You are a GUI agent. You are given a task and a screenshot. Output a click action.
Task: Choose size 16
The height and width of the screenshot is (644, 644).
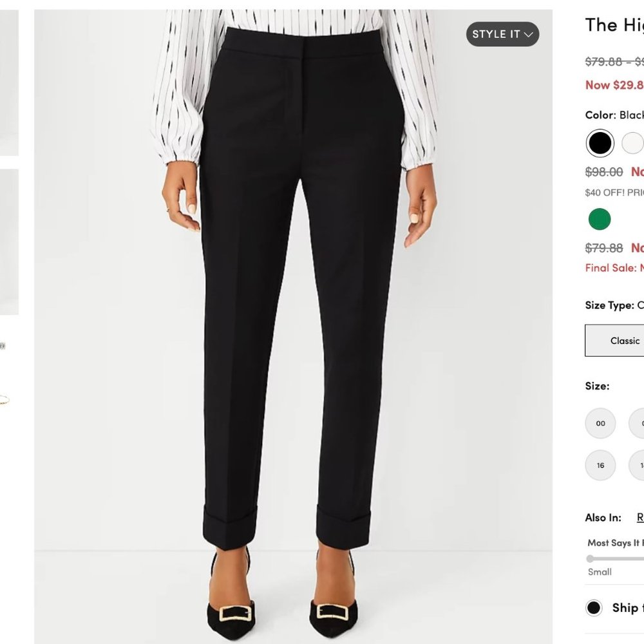(x=600, y=464)
